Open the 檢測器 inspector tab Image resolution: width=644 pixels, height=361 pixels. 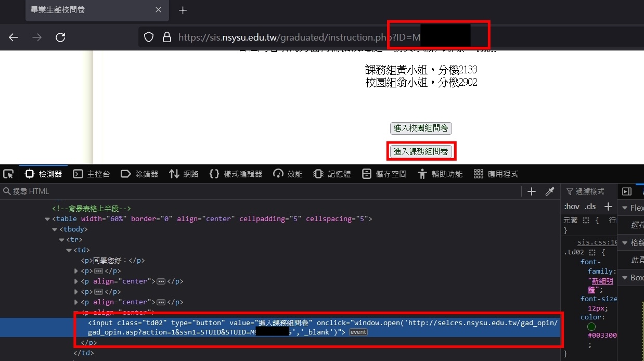point(44,174)
